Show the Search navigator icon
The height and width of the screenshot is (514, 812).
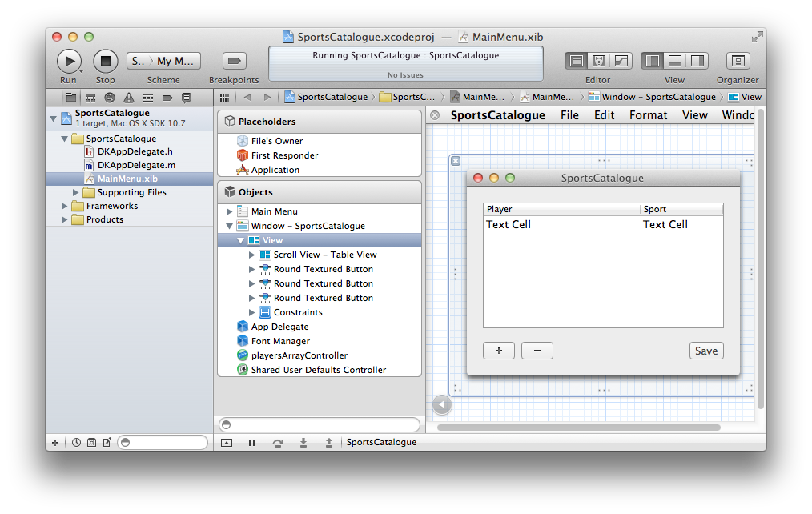point(109,98)
